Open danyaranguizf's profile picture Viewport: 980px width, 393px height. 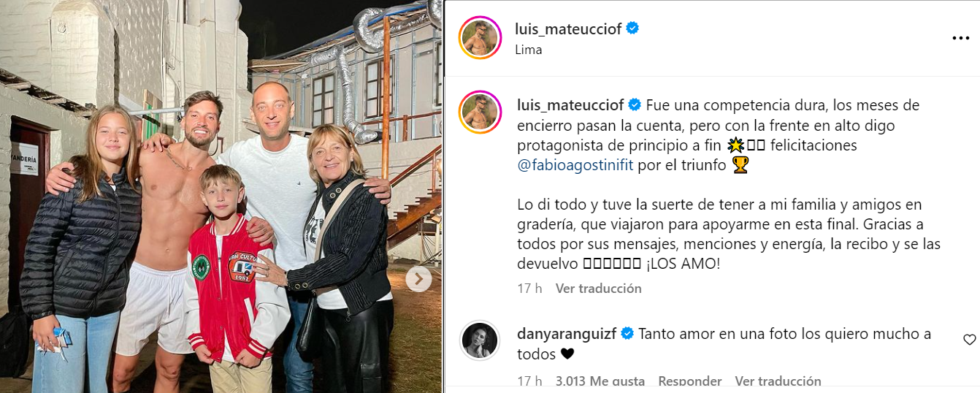coord(480,341)
